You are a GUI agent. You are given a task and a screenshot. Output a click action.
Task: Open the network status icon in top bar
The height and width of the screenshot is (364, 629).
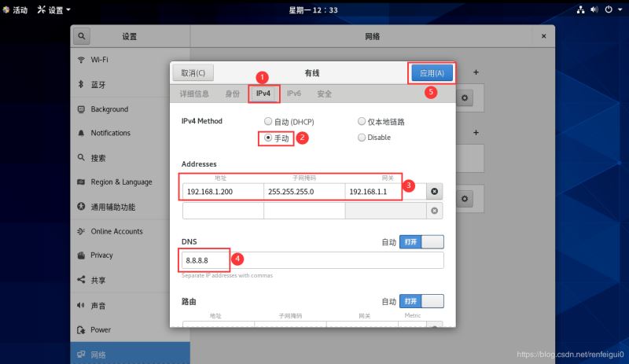click(580, 9)
